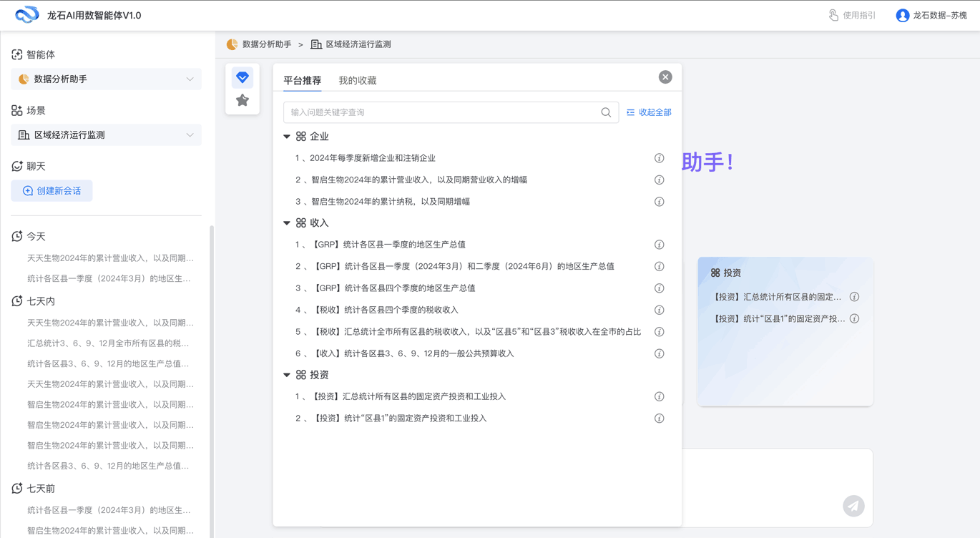Click the user avatar icon for 龙石数据-苏槐
980x538 pixels.
tap(901, 14)
